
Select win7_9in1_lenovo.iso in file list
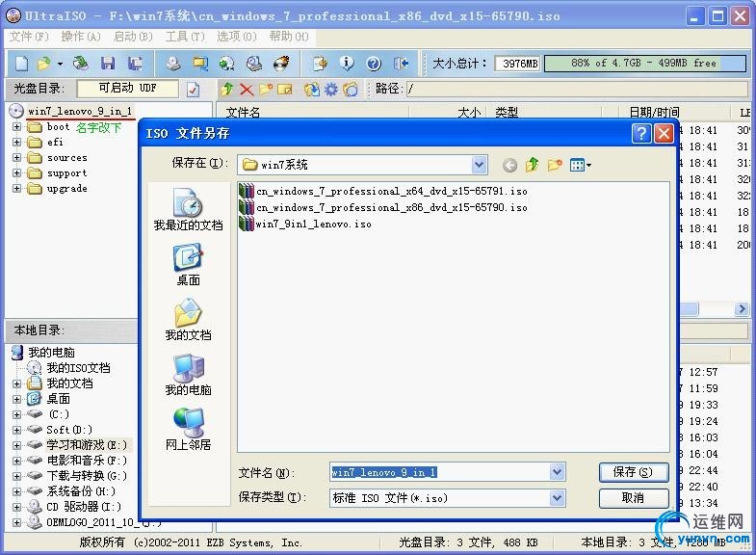pos(305,225)
